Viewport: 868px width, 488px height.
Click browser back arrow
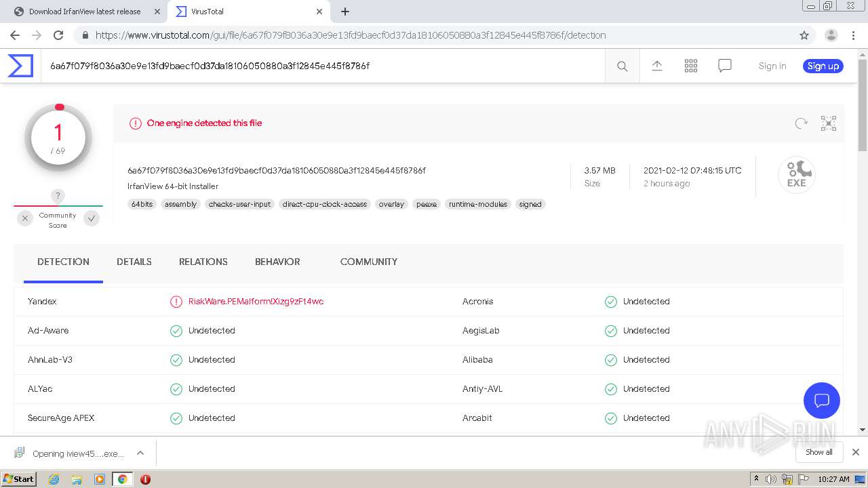pyautogui.click(x=14, y=35)
